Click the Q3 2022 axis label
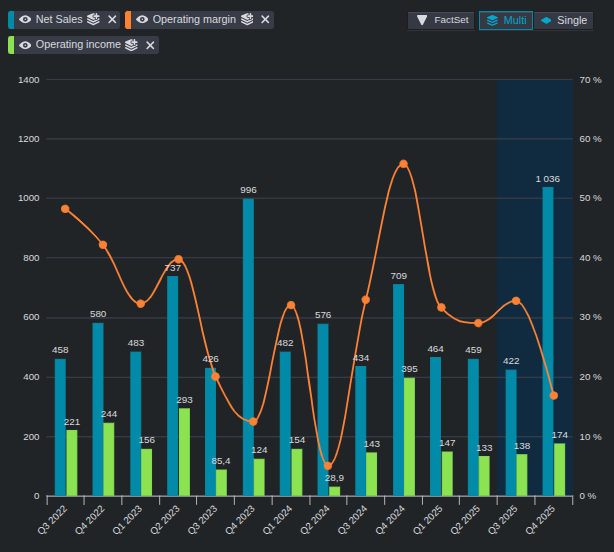The image size is (614, 552). click(x=52, y=520)
